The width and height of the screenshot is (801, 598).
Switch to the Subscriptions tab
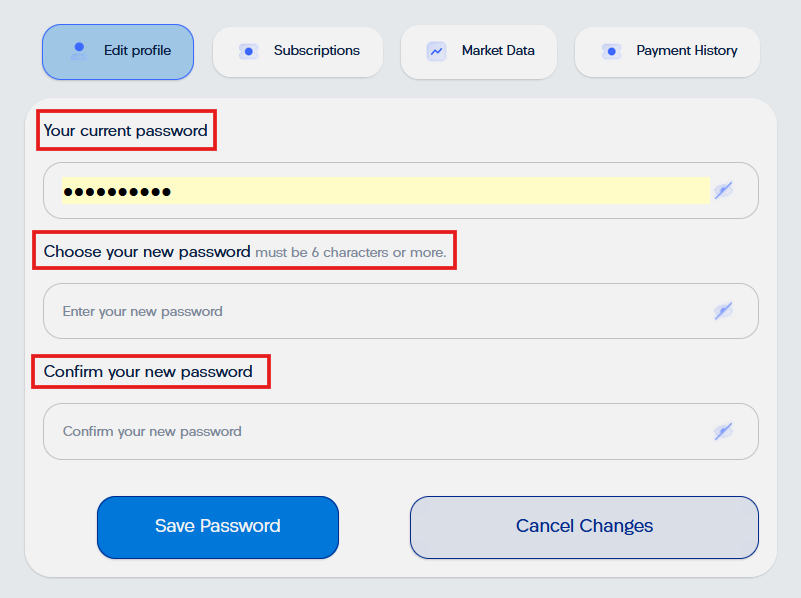pyautogui.click(x=298, y=52)
